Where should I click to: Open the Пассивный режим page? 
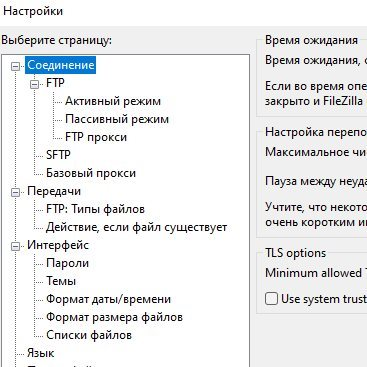(x=117, y=119)
